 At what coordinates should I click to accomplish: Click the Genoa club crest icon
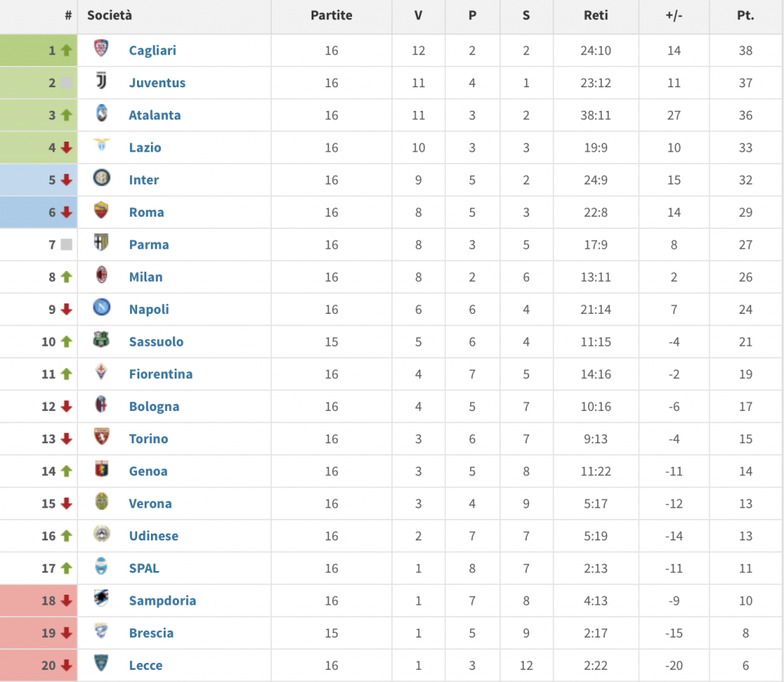101,470
